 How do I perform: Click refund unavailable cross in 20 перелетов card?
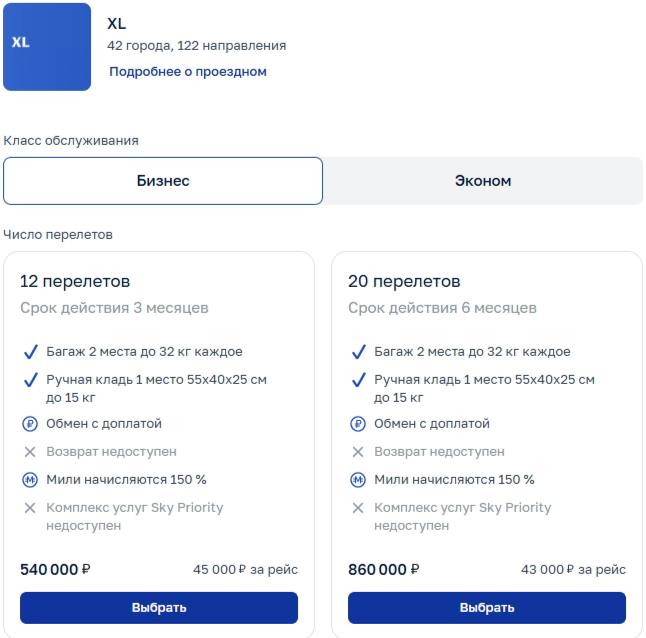point(358,452)
